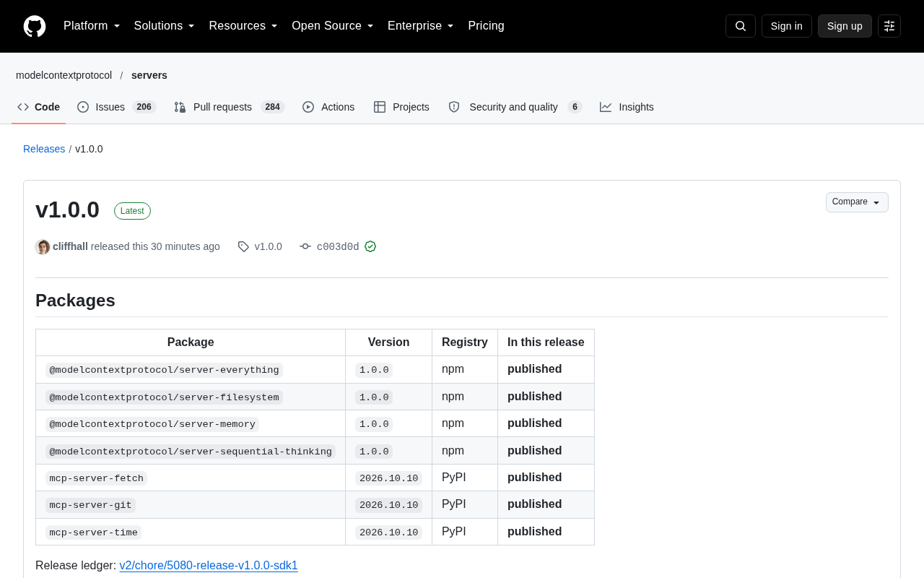Open the commit c003d0d icon link

click(305, 246)
